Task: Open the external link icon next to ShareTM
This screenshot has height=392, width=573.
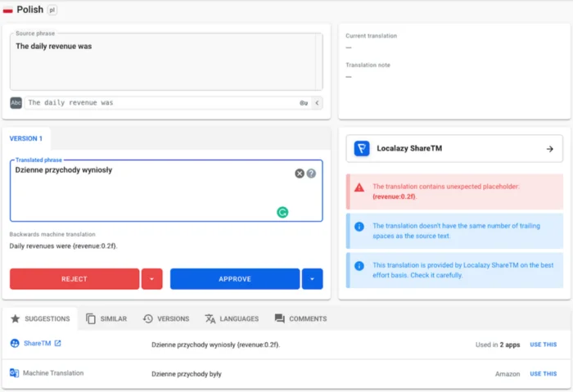Action: [x=57, y=344]
